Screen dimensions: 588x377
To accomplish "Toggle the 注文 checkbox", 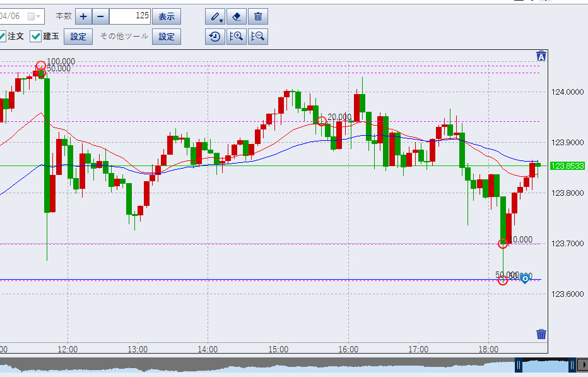I will click(x=2, y=37).
